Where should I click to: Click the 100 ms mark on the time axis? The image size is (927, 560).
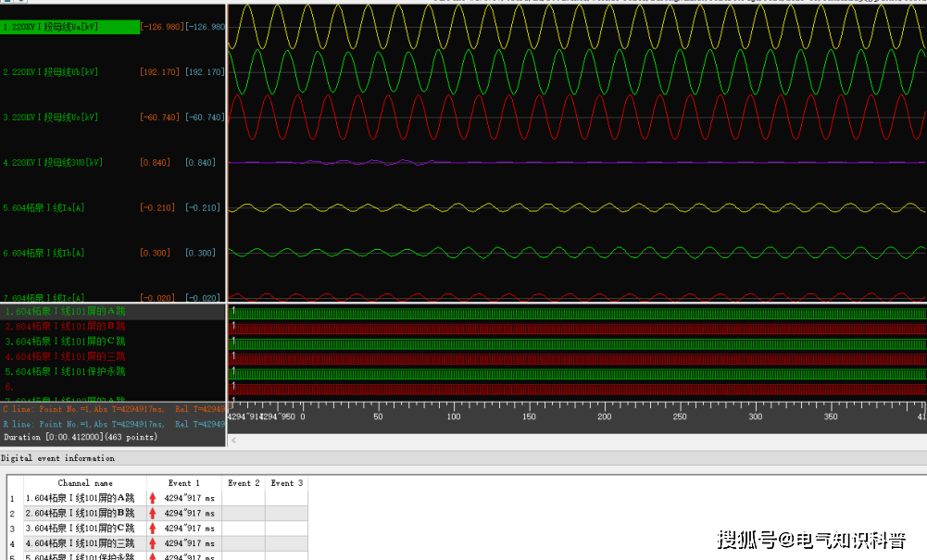tap(454, 417)
